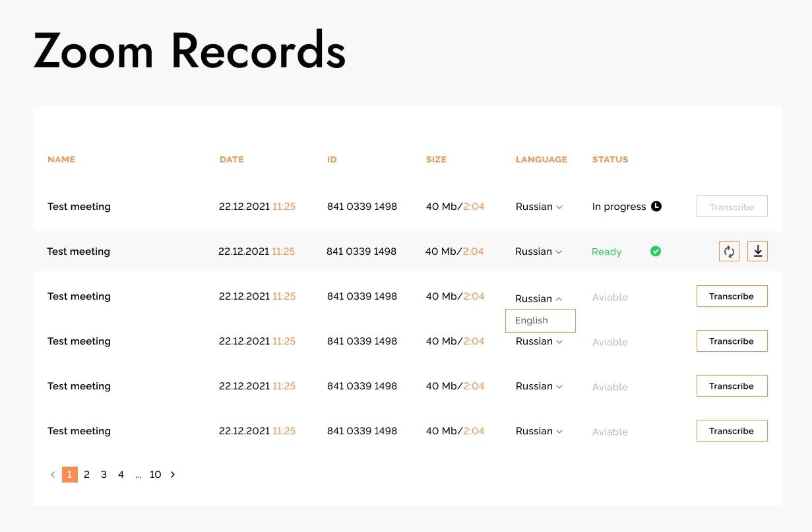Image resolution: width=812 pixels, height=532 pixels.
Task: Click Transcribe beside the expanded language dropdown
Action: click(732, 296)
